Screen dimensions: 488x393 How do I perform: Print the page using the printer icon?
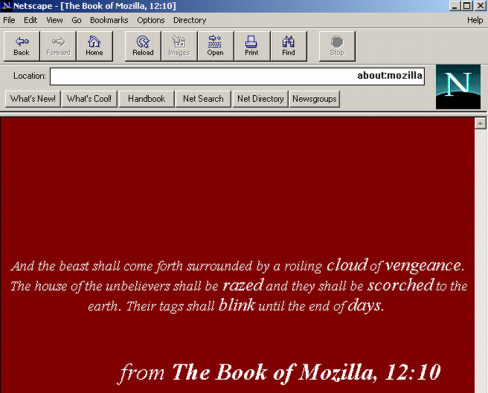point(252,46)
